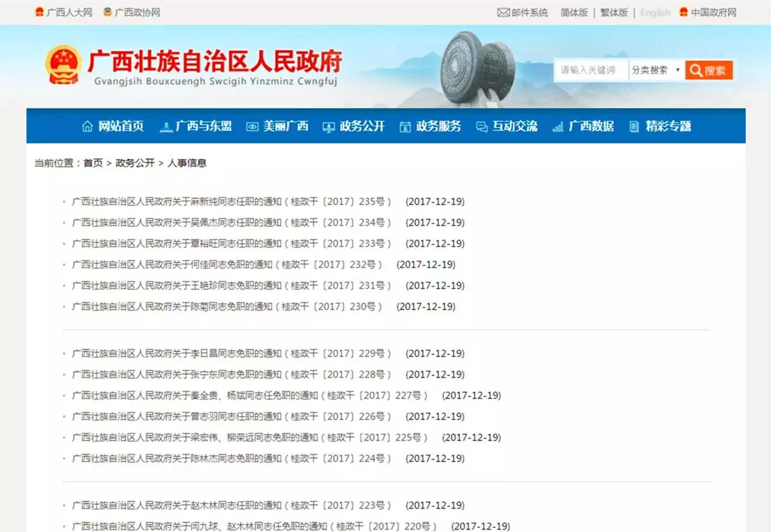The height and width of the screenshot is (532, 771).
Task: Click the chat icon beside 互动交流
Action: click(x=481, y=127)
